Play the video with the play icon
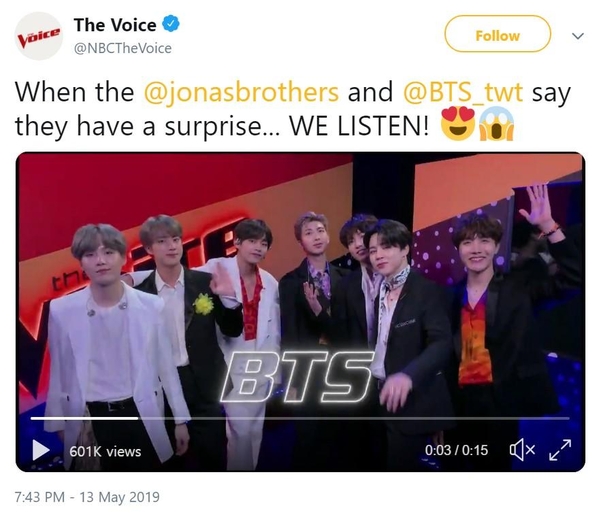 (41, 450)
